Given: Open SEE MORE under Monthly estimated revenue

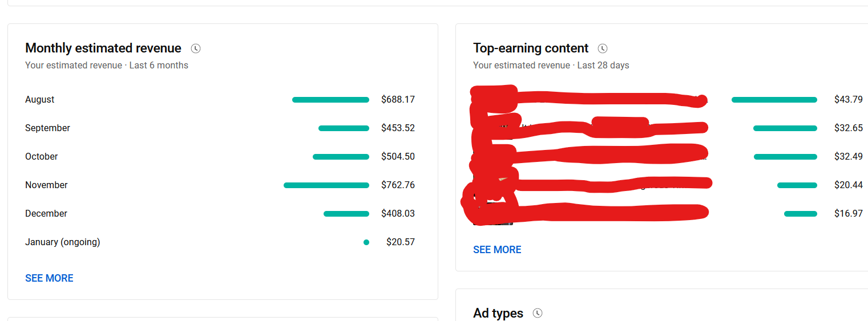Looking at the screenshot, I should (x=49, y=278).
